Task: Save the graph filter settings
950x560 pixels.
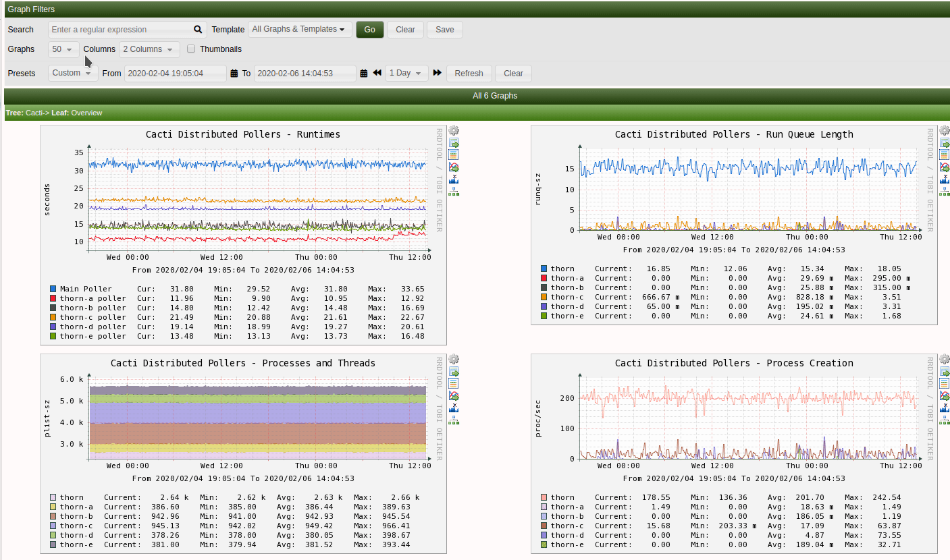Action: [x=445, y=30]
